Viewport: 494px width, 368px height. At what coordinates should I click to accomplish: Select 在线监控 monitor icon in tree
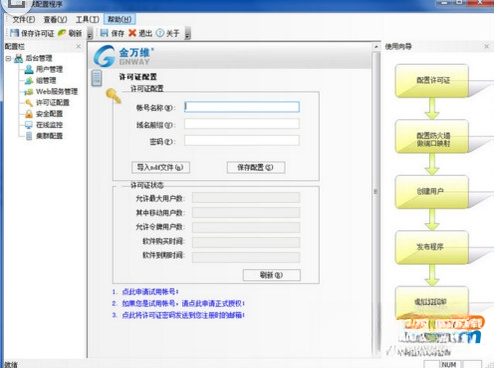29,125
